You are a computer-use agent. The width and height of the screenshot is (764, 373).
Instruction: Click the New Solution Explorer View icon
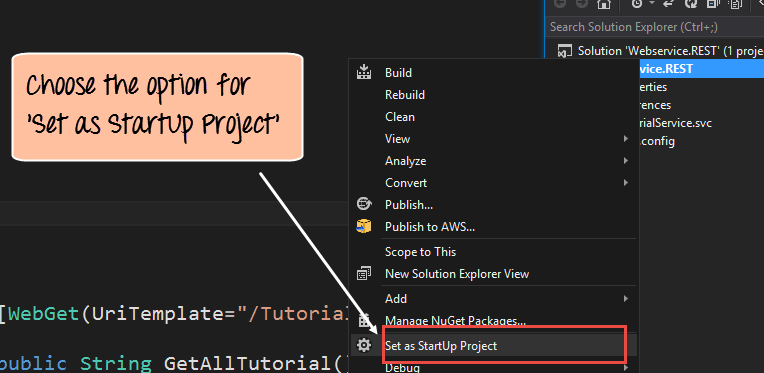(x=364, y=274)
